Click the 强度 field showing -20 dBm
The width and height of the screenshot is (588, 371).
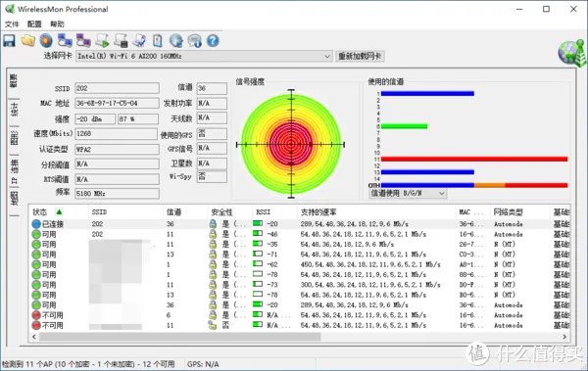[x=95, y=118]
